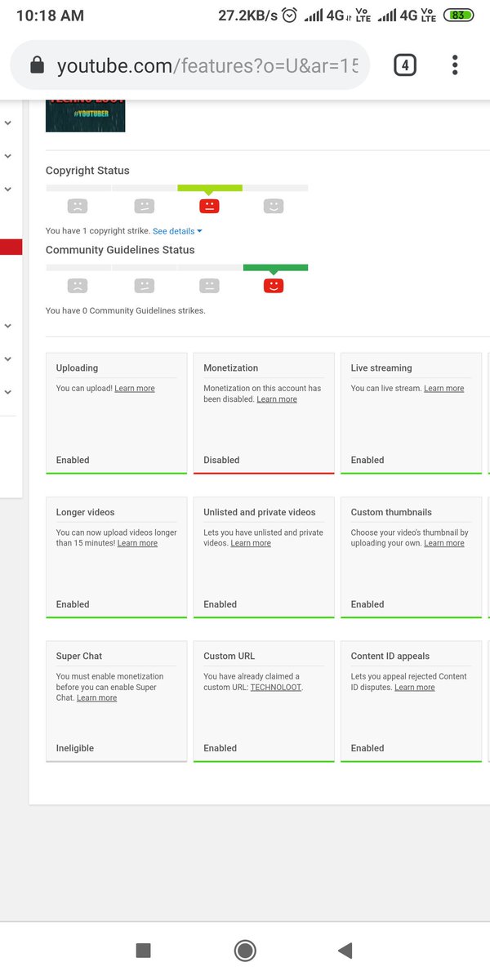Tap third gray face under Community Guidelines Status
The image size is (490, 980).
click(x=209, y=286)
